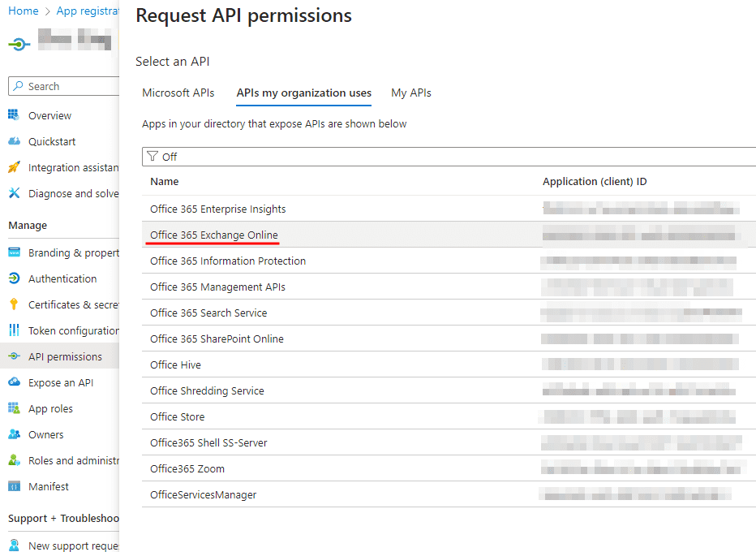The image size is (756, 552).
Task: Click the Roles and administrators icon
Action: point(14,460)
